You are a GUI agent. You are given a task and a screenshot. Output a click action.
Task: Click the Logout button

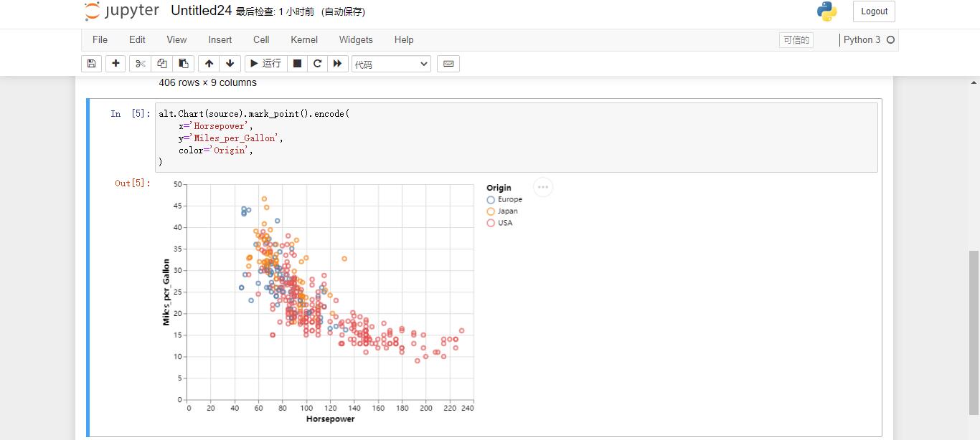873,11
